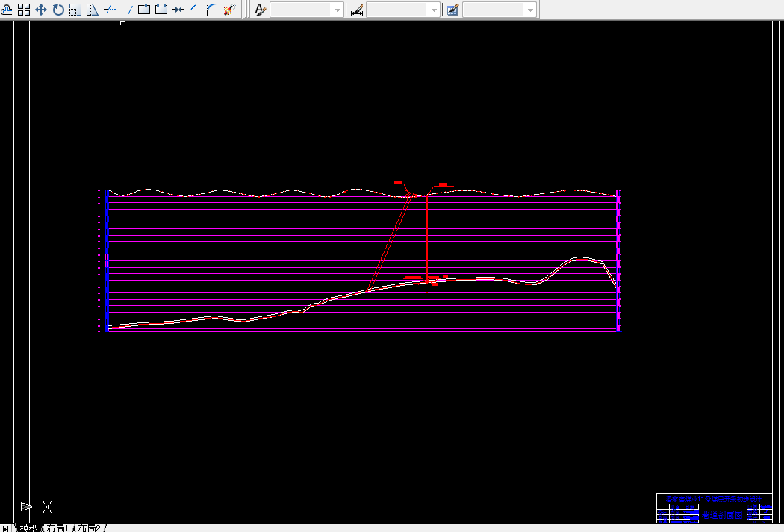Click the title block project heading text
Viewport: 784px width, 532px height.
pyautogui.click(x=714, y=499)
